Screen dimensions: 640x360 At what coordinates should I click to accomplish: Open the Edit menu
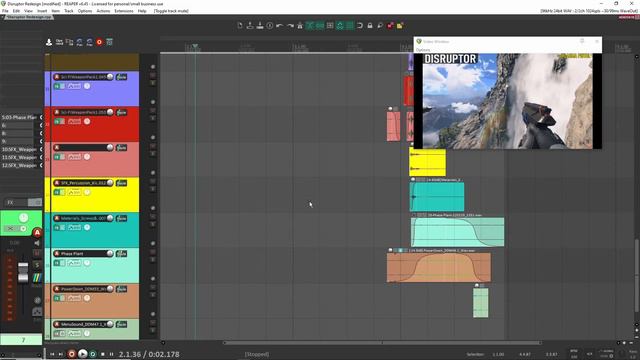[x=16, y=11]
